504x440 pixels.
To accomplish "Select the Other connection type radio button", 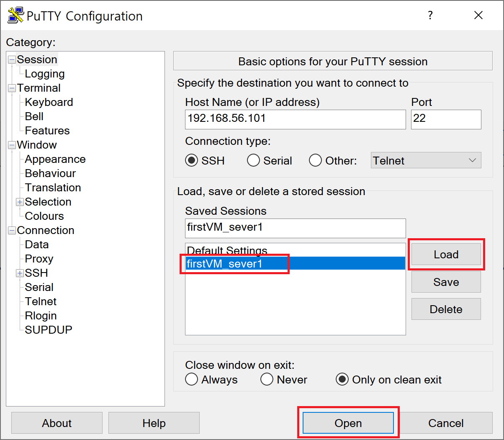I will coord(315,160).
